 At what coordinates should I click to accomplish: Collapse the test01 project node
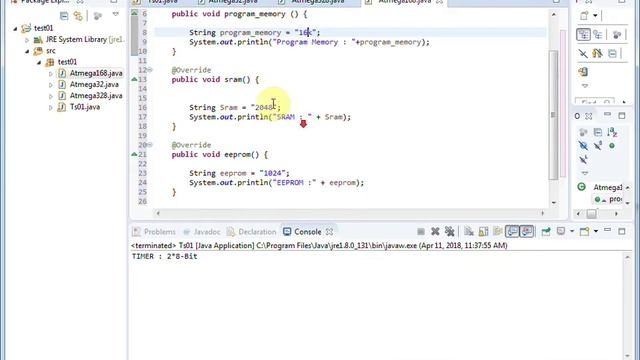click(16, 29)
